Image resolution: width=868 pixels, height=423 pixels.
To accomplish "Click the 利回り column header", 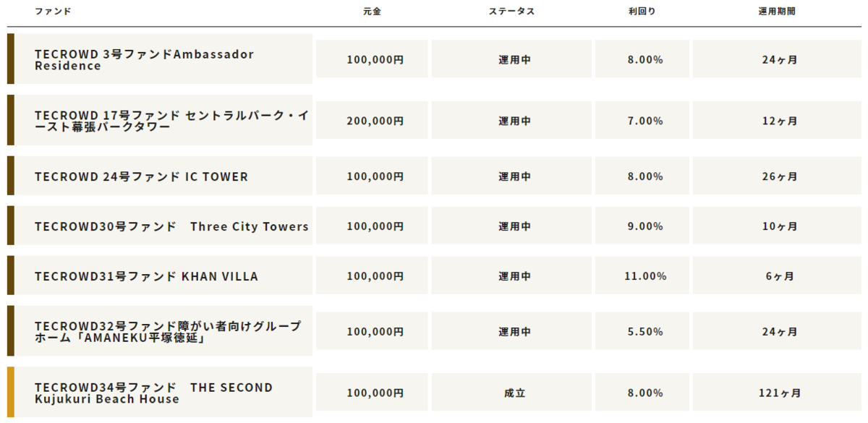I will [x=642, y=12].
